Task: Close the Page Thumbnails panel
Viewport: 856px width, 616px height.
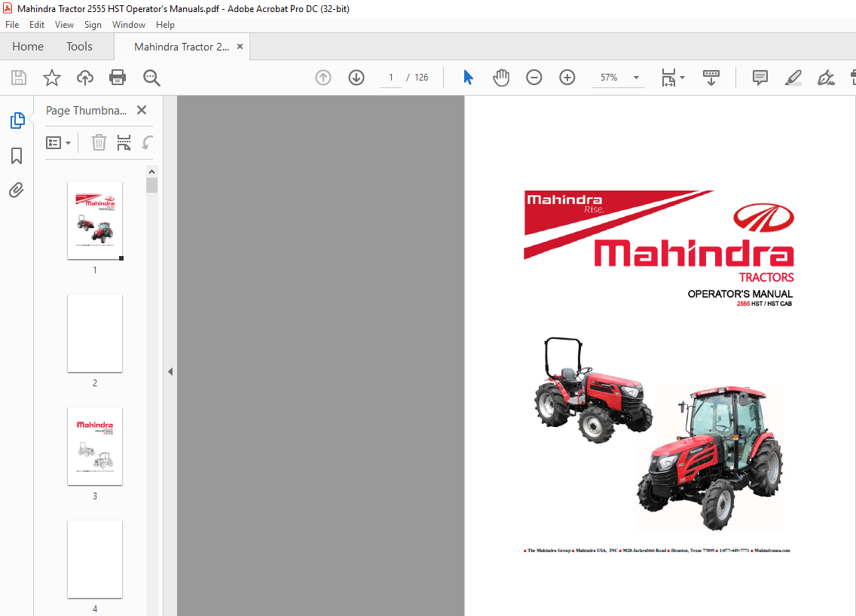Action: pyautogui.click(x=142, y=110)
